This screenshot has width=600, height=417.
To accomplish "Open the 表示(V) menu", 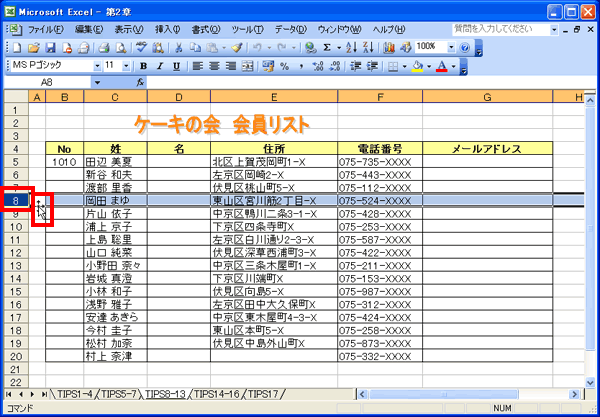I will click(129, 29).
